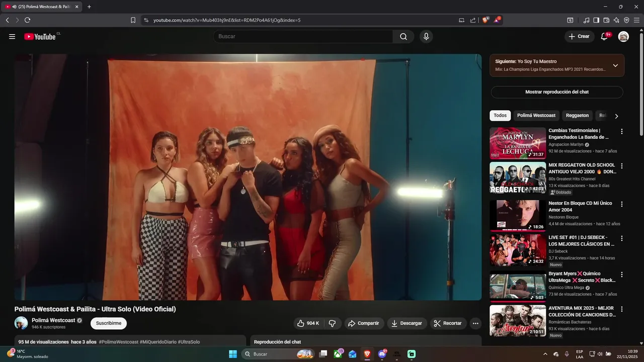Click Mostrar reproducción del chat
Viewport: 644px width, 362px height.
(557, 92)
